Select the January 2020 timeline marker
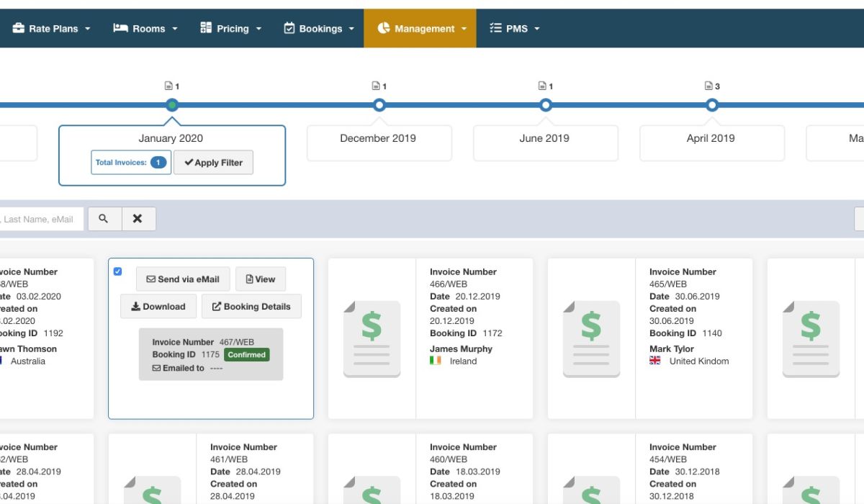 171,105
